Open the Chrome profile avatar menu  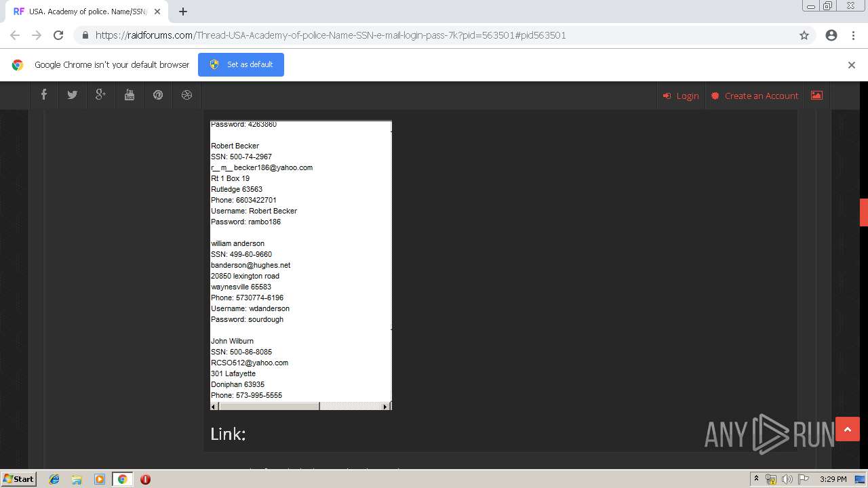pos(831,35)
